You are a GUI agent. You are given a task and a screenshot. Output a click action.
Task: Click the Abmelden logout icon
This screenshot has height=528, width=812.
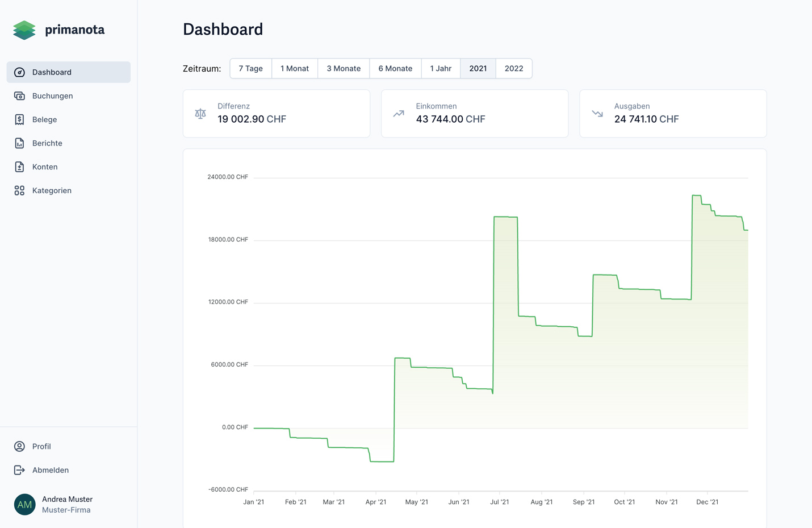19,470
